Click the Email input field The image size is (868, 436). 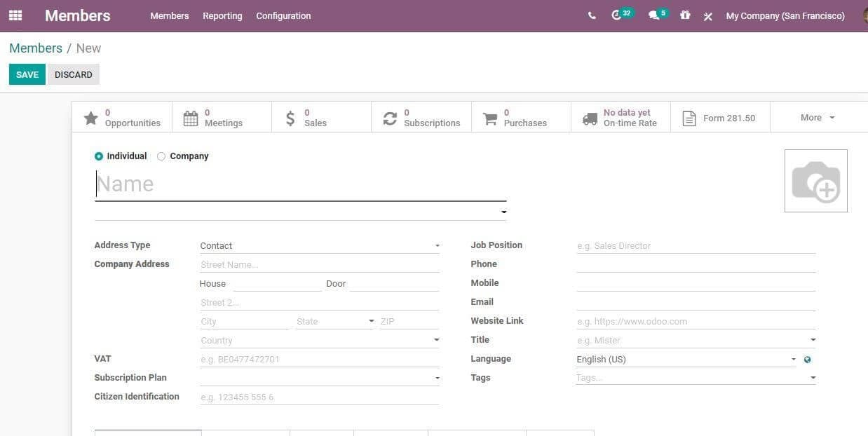696,303
